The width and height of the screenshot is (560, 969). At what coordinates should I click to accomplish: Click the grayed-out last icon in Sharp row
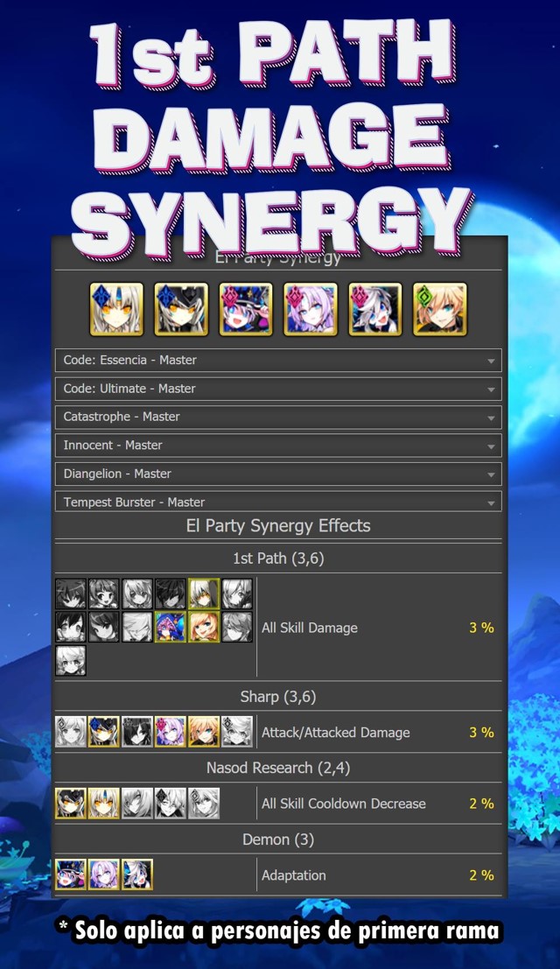click(x=237, y=732)
